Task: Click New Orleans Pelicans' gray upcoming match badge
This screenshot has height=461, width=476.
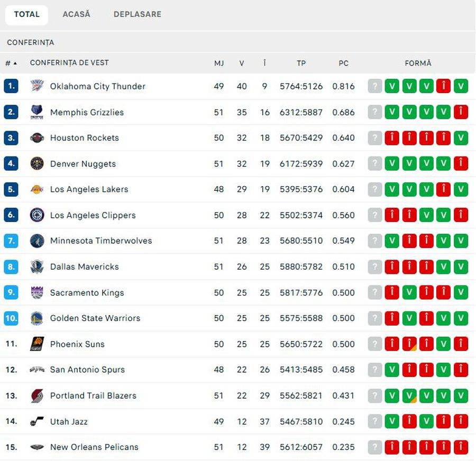Action: click(x=375, y=447)
